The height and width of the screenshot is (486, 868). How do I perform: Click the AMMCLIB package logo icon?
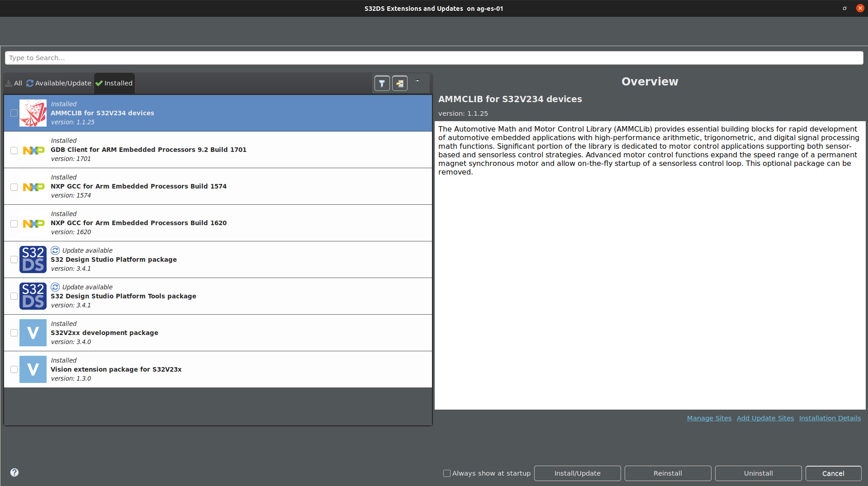33,113
